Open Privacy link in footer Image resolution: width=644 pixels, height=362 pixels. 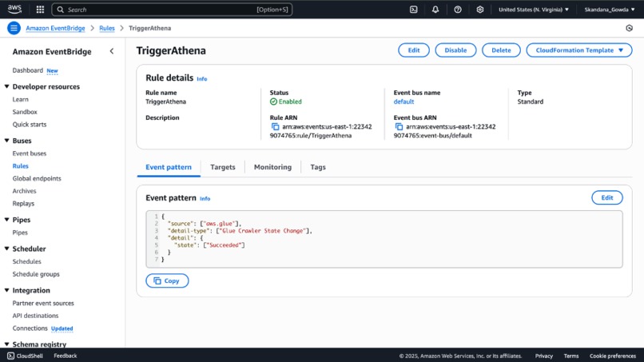pos(544,356)
